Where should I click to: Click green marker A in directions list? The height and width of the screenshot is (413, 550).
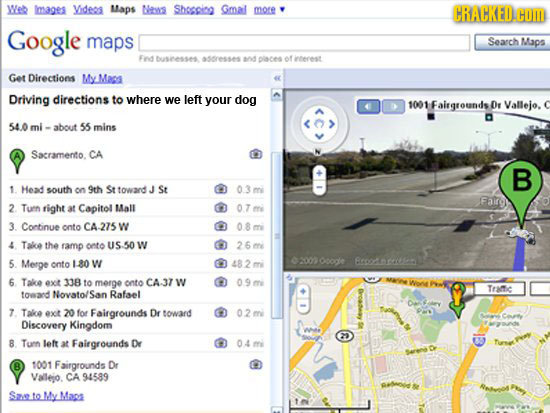pos(17,161)
